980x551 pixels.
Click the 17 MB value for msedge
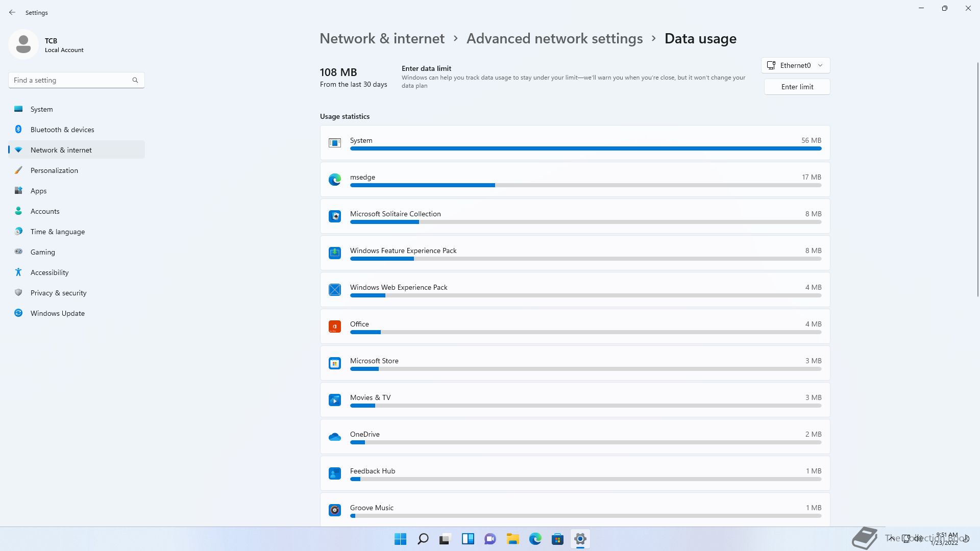(812, 177)
